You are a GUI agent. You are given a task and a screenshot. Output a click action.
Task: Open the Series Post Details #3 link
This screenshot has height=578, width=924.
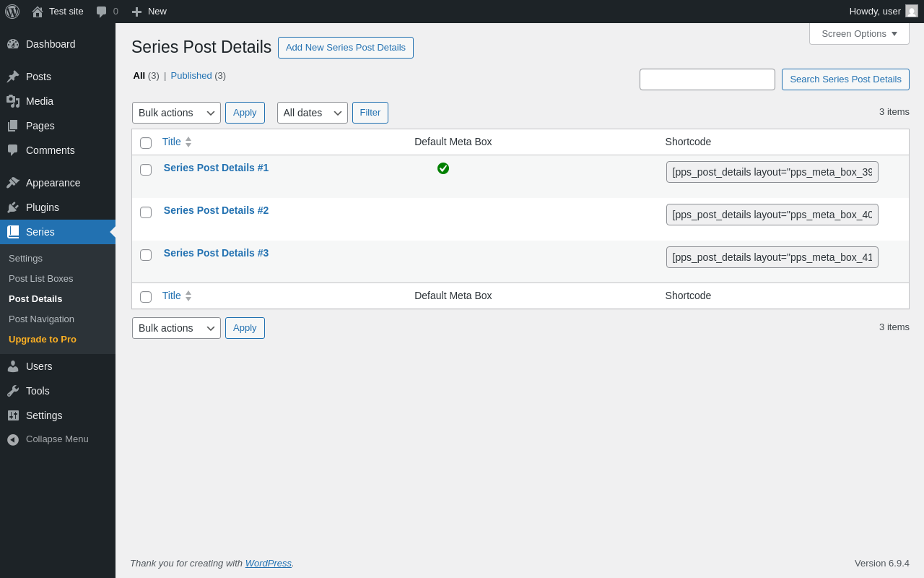(216, 253)
